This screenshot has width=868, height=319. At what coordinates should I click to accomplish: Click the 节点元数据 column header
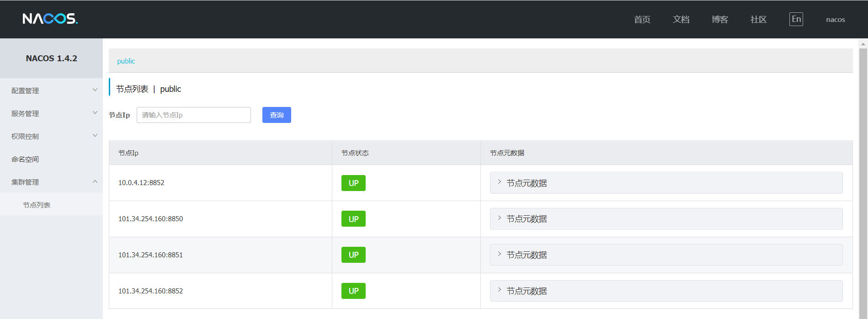666,153
